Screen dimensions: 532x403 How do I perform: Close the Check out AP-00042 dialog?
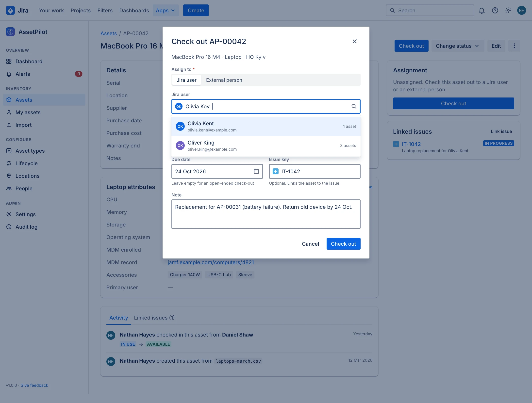[x=354, y=41]
